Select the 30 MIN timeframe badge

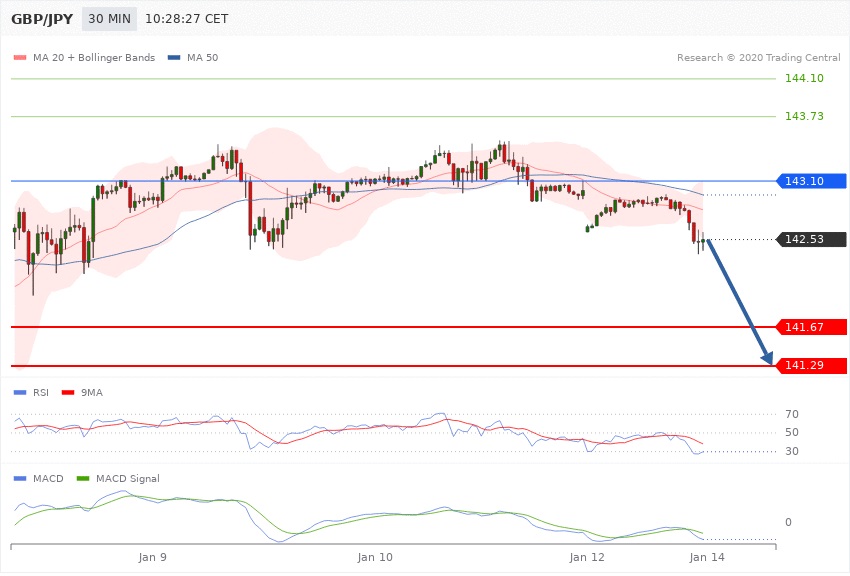109,19
